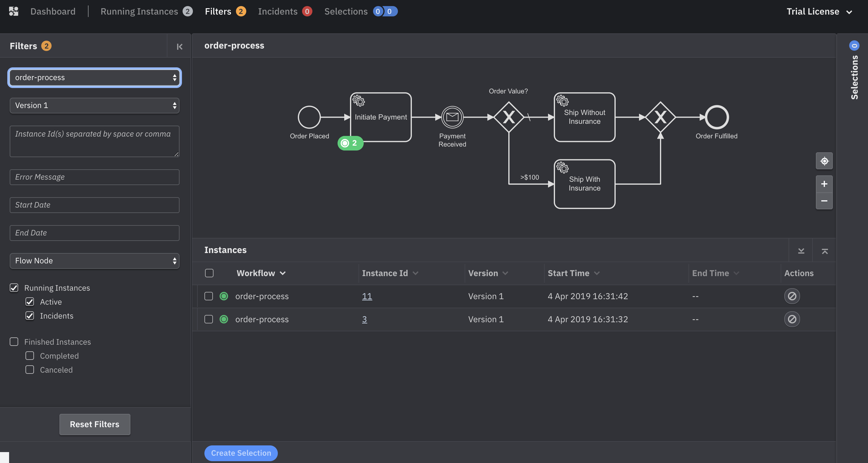Select the Payment Received message event
This screenshot has height=463, width=868.
[x=452, y=117]
